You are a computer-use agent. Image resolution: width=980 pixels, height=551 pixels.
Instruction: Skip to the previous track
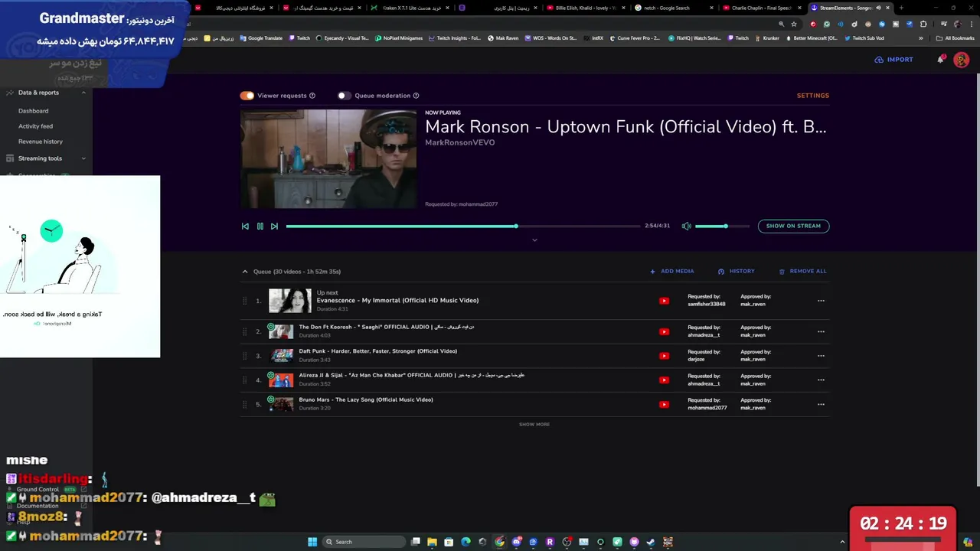[245, 227]
